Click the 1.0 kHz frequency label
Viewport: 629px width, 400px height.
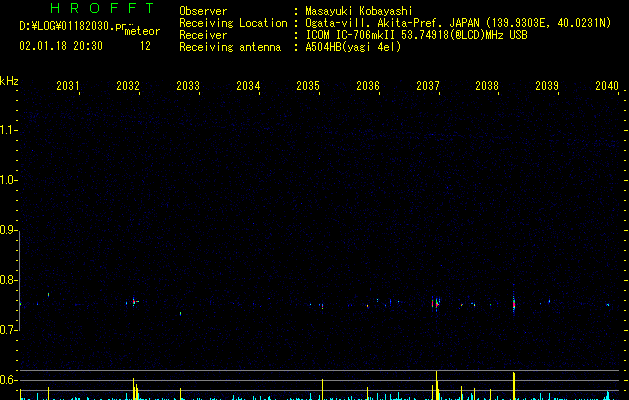[7, 180]
